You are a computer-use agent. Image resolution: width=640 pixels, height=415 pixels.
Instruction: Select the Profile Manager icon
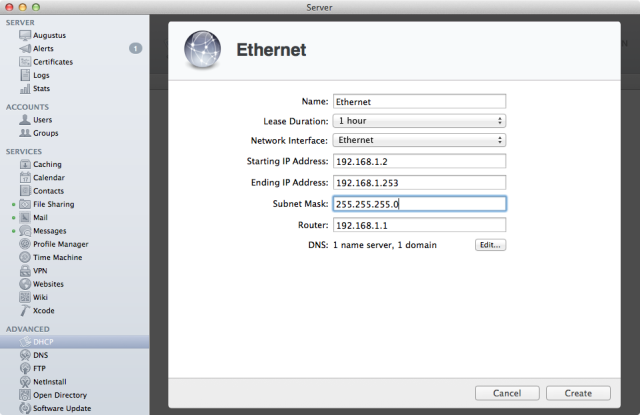point(25,244)
